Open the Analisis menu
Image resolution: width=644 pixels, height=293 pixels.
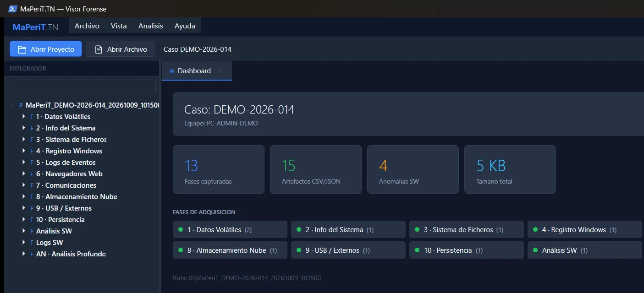(151, 26)
